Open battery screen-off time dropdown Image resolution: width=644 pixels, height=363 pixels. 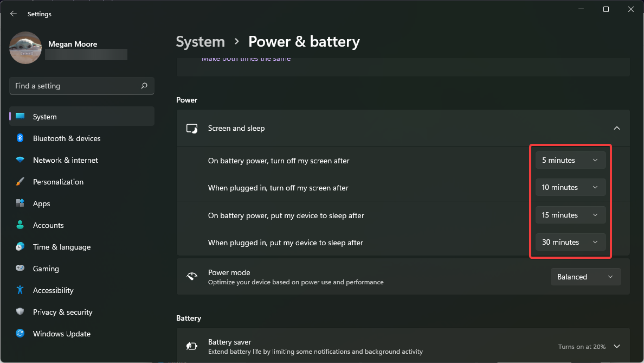click(x=570, y=160)
